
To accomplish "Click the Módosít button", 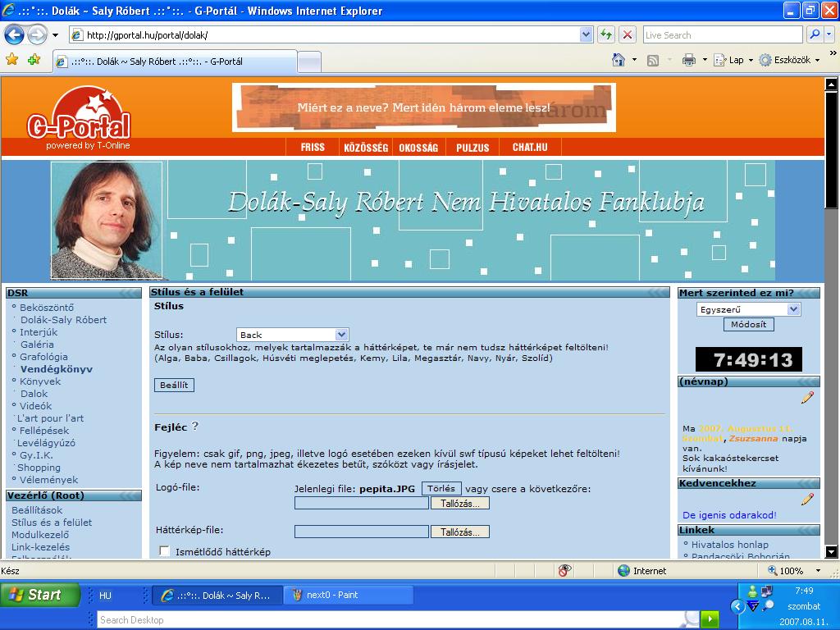I will 748,324.
